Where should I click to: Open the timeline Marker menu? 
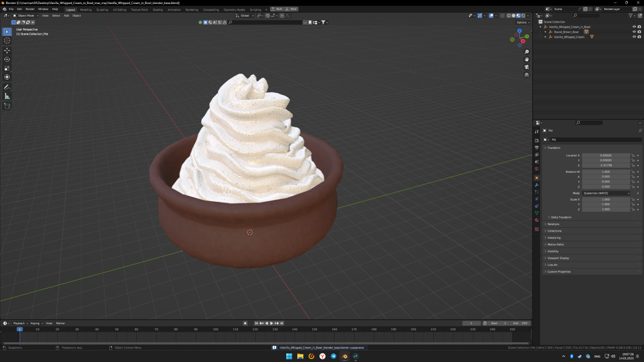coord(60,323)
